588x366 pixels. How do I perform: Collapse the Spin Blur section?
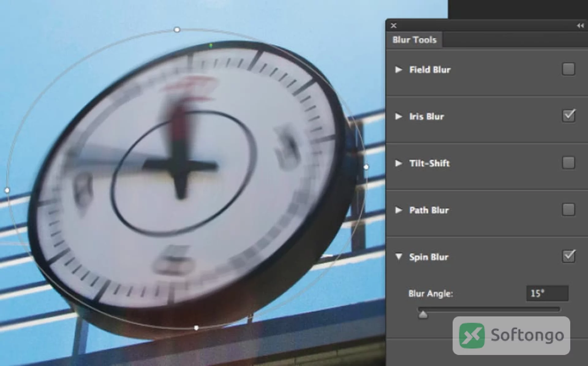click(398, 257)
